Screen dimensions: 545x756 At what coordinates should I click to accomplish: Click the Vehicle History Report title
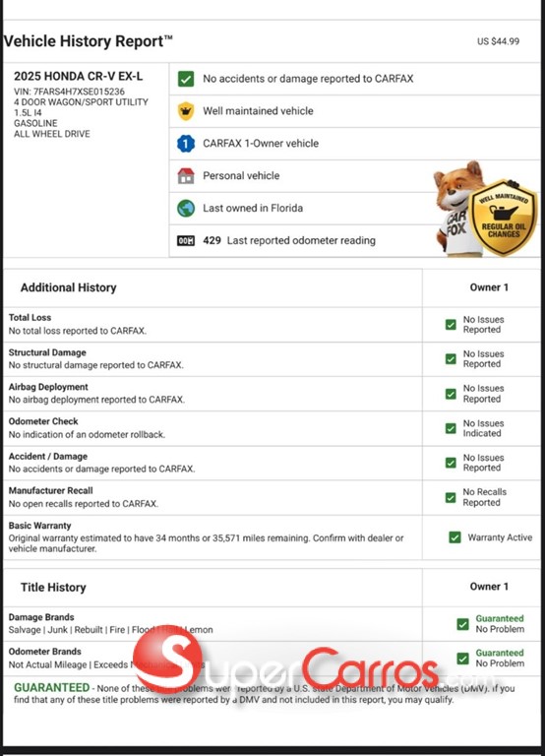pos(89,41)
